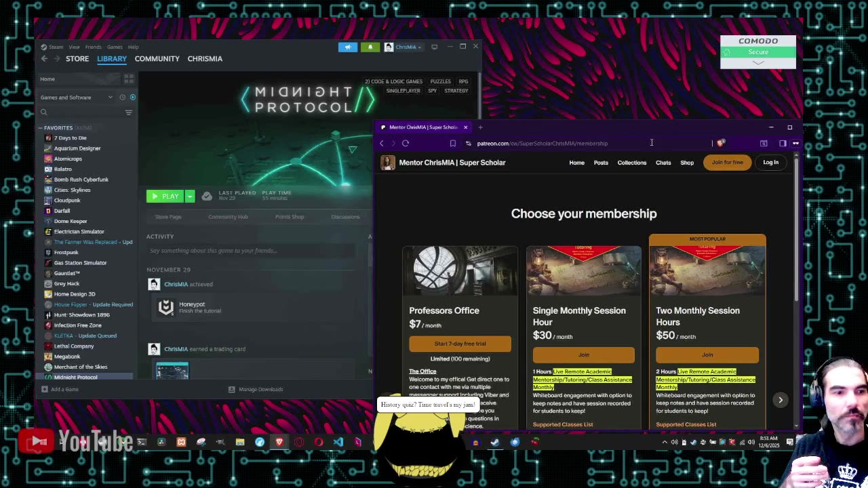Open Manage Downloads in Steam

[x=256, y=389]
